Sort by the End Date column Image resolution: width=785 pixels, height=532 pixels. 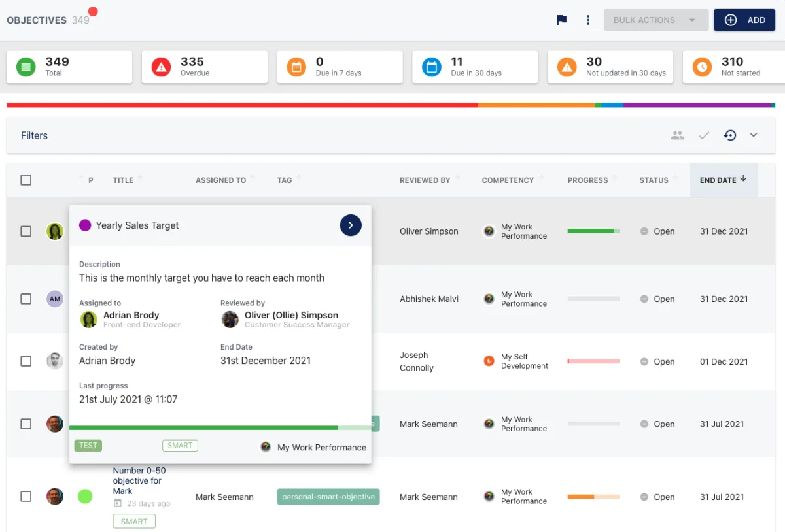723,180
